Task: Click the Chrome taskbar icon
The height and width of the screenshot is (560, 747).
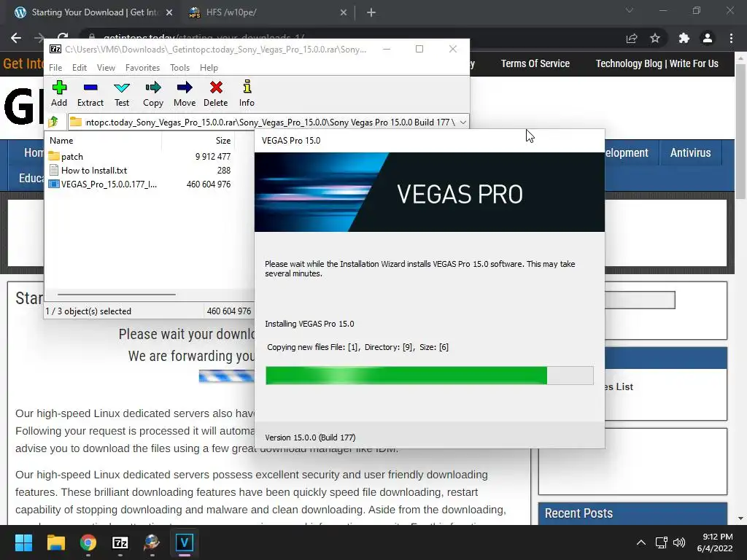Action: [88, 542]
